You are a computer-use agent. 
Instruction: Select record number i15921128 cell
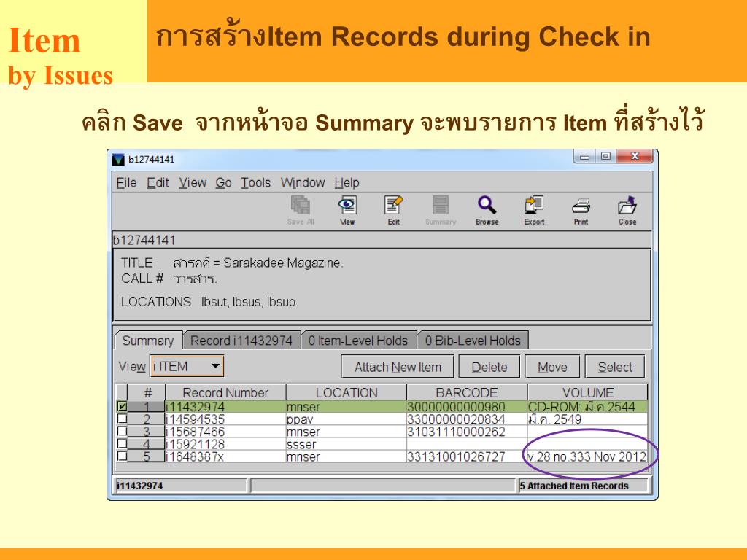(225, 444)
